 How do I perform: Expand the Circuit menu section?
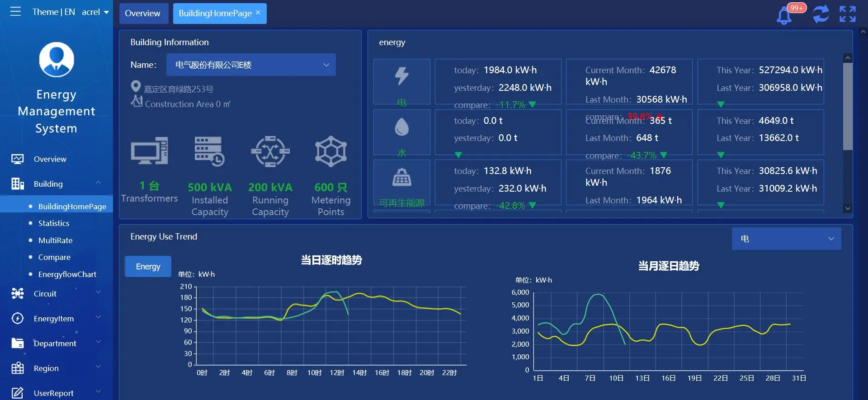click(x=98, y=292)
